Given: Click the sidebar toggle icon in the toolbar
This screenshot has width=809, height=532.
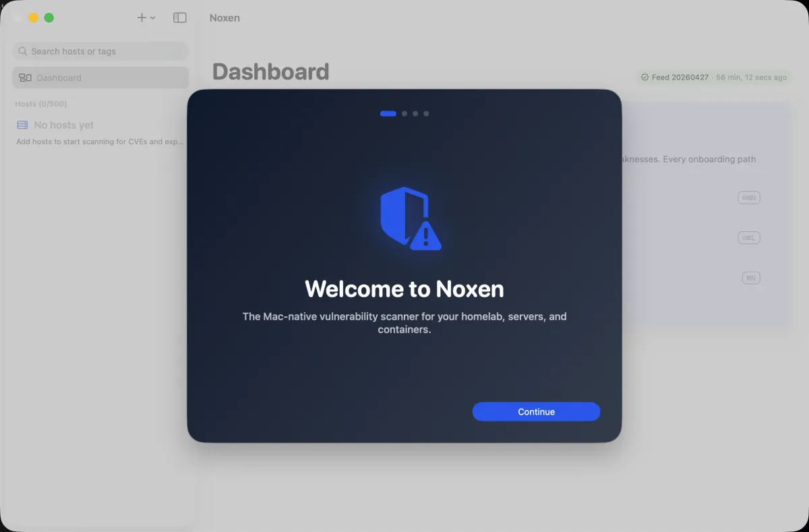Looking at the screenshot, I should pos(179,18).
